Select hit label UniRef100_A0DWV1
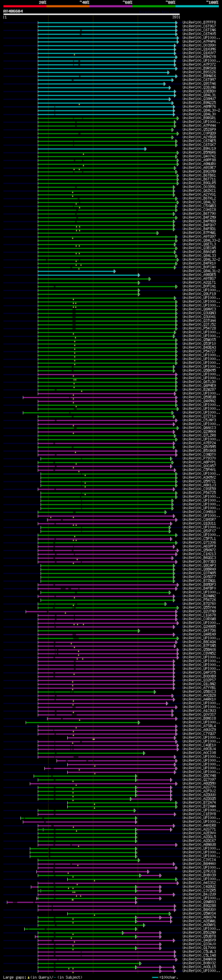 pyautogui.click(x=199, y=925)
